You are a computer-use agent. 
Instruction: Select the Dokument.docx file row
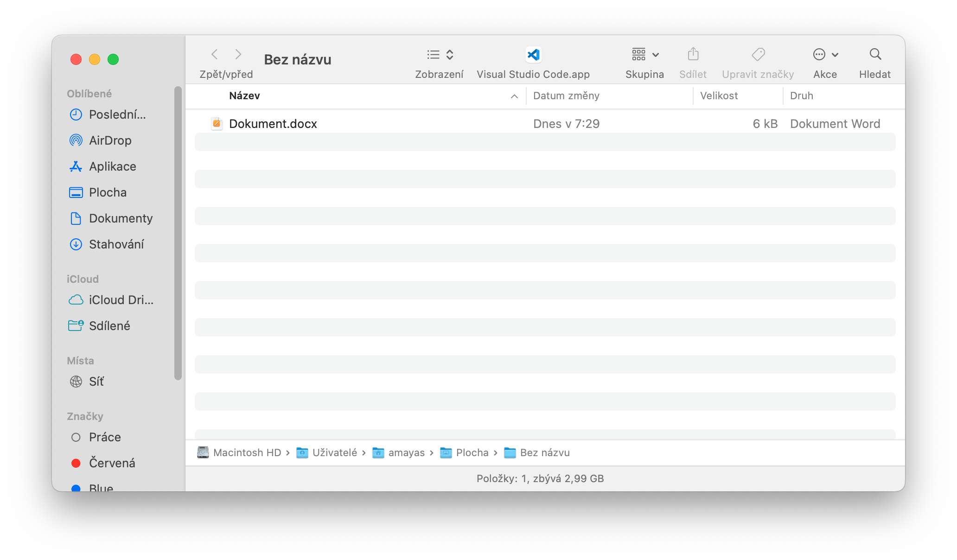[x=273, y=124]
